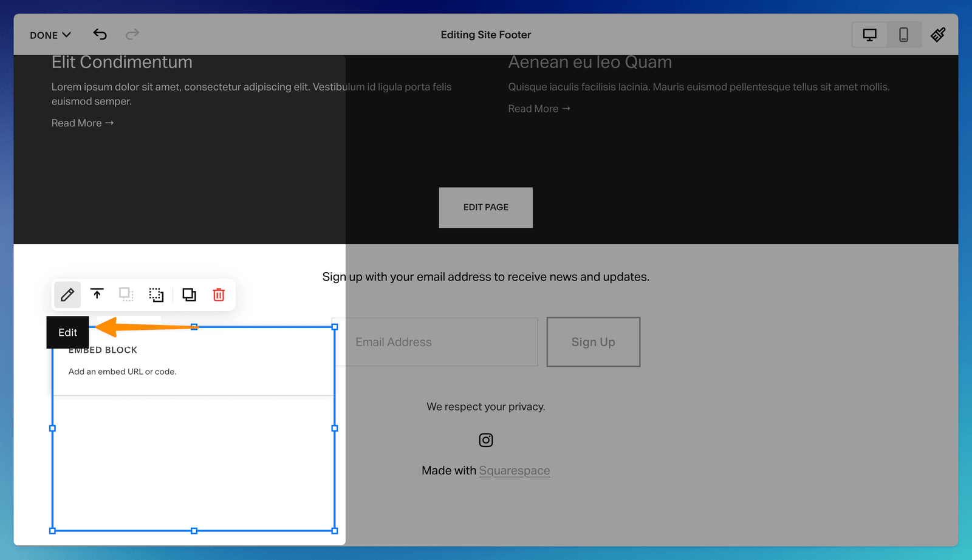Screen dimensions: 972x560
Task: Expand the DONE dropdown menu
Action: pos(50,35)
